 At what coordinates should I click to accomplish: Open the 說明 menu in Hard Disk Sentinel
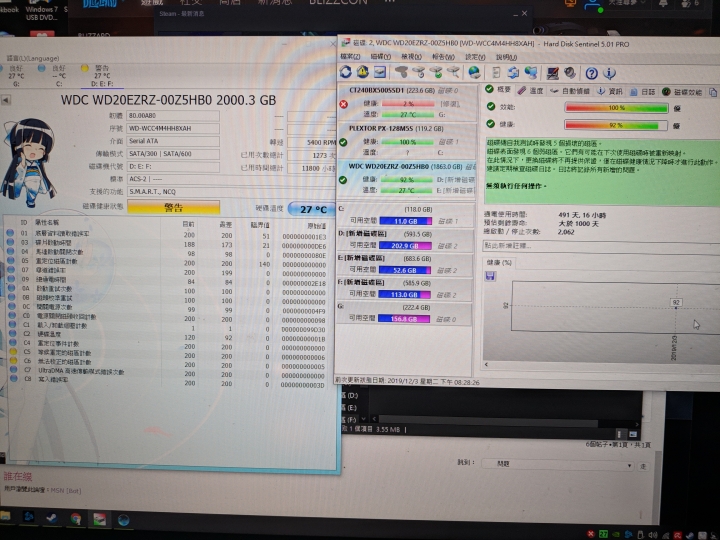pos(506,57)
